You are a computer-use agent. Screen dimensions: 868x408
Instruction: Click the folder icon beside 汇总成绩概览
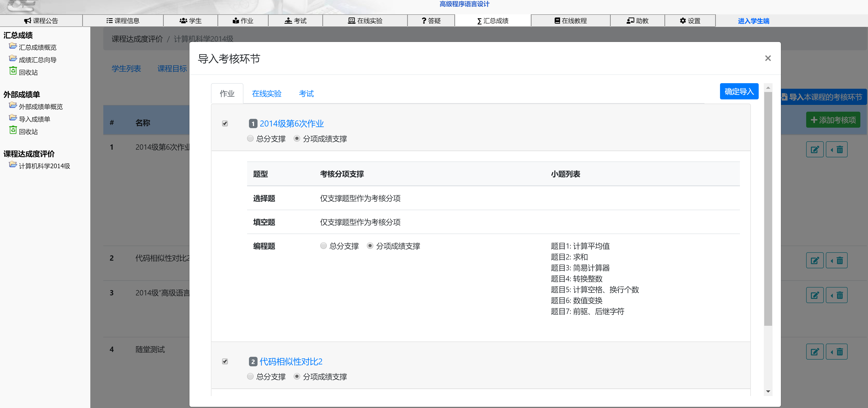[x=13, y=46]
